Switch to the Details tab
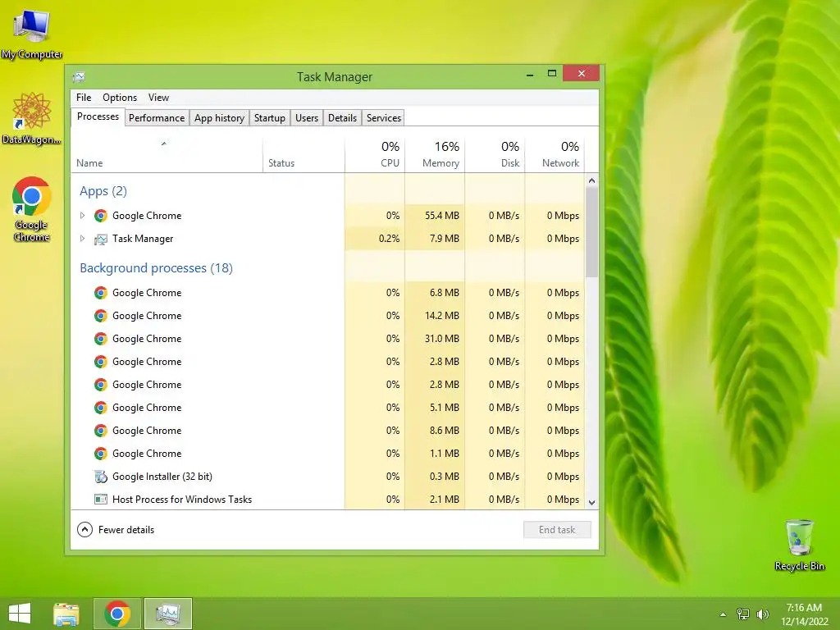840x630 pixels. coord(342,118)
